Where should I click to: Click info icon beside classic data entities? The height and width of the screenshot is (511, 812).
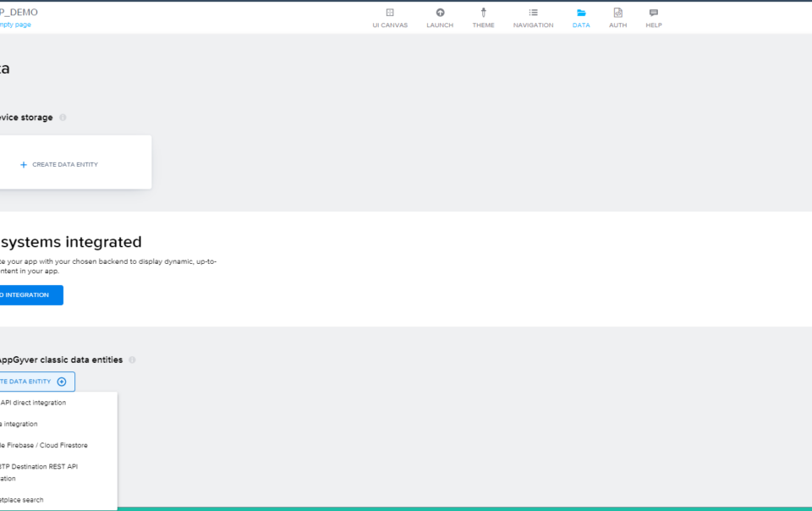point(132,360)
